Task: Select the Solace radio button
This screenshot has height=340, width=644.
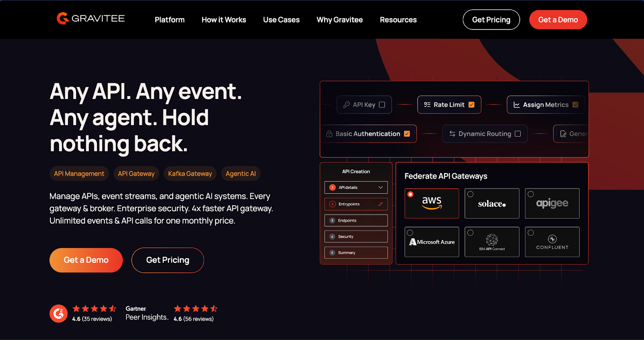Action: coord(470,194)
